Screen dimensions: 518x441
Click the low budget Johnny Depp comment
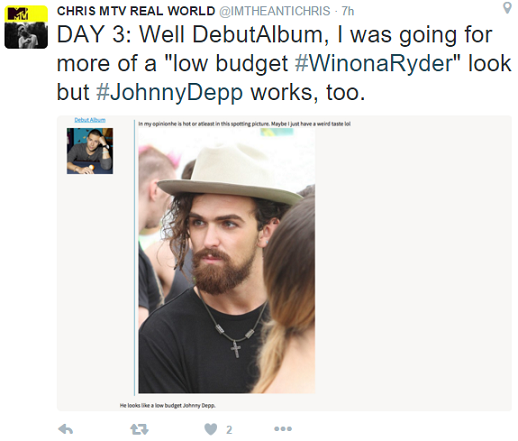click(x=168, y=405)
